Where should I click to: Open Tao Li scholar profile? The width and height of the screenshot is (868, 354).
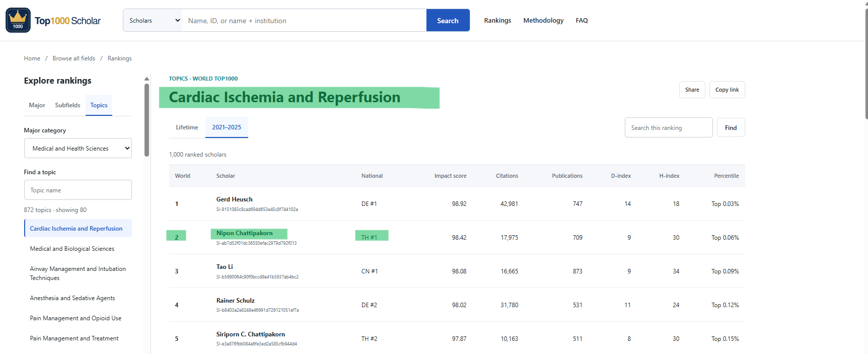click(x=225, y=267)
